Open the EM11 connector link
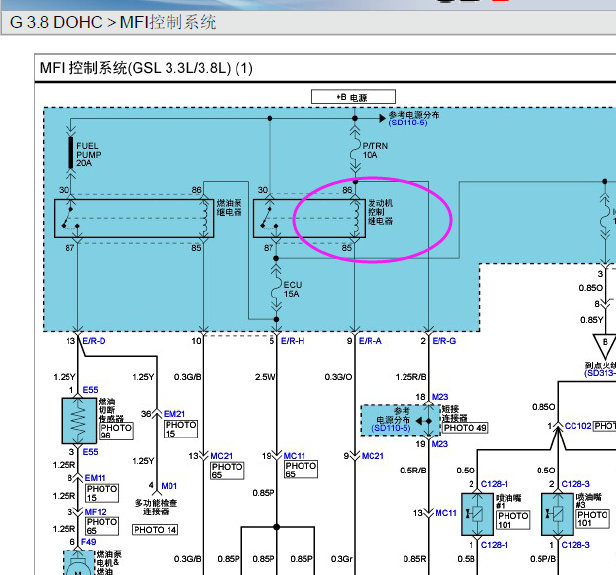The image size is (616, 575). [95, 478]
